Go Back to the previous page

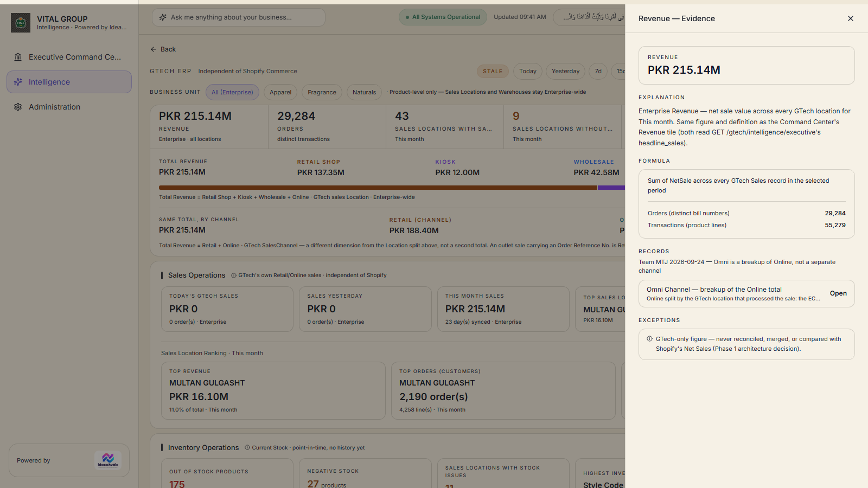[163, 49]
